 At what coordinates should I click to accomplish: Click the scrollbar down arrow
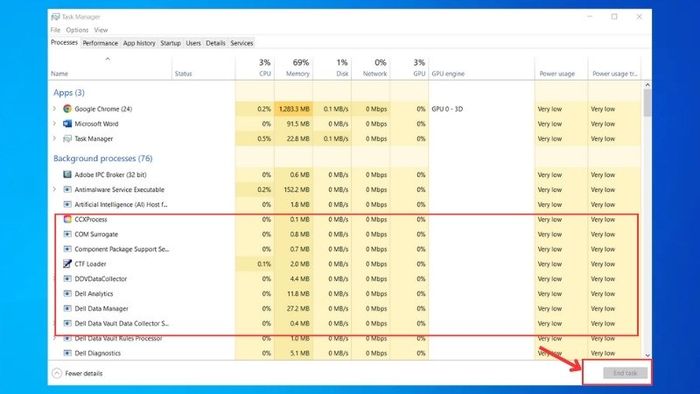click(x=647, y=355)
